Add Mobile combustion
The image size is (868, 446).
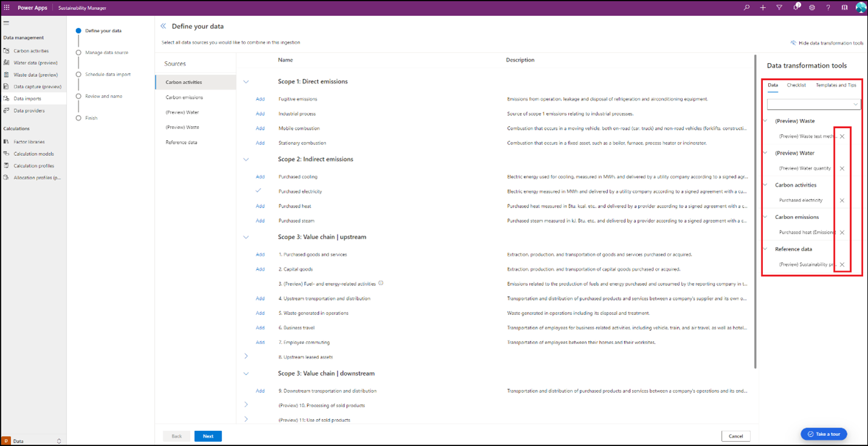point(260,129)
